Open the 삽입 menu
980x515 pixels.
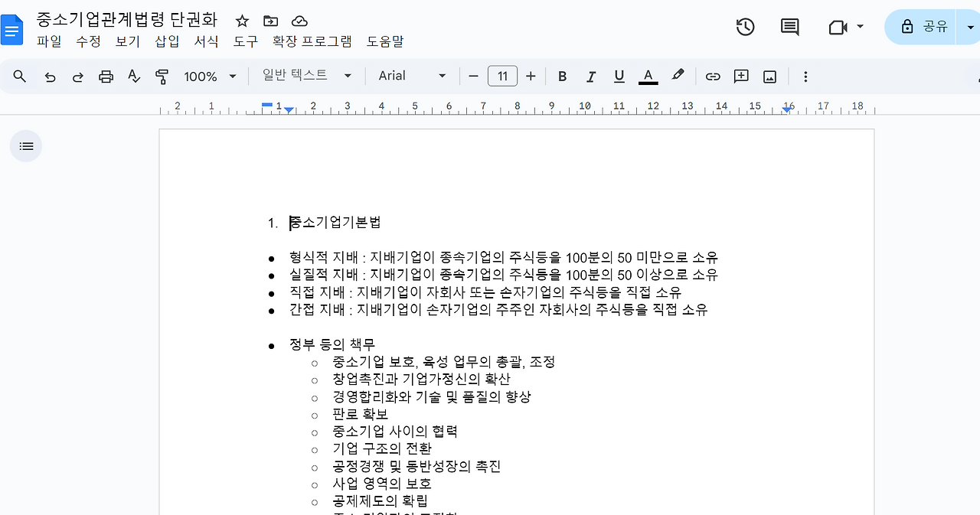tap(167, 41)
